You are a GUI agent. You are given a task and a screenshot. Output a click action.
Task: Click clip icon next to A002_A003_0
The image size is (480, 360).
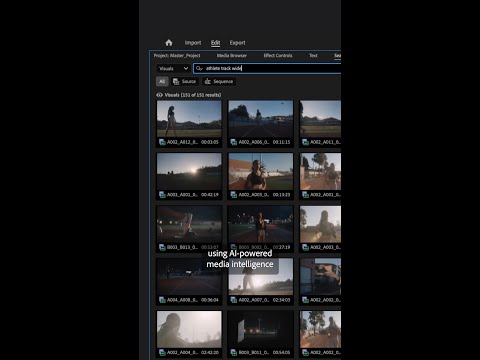click(x=305, y=247)
